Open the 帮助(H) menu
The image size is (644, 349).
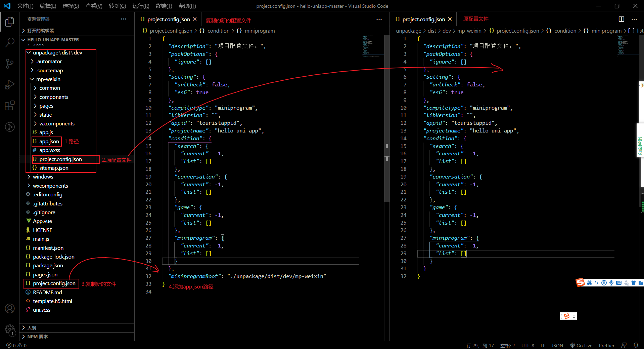pyautogui.click(x=187, y=6)
